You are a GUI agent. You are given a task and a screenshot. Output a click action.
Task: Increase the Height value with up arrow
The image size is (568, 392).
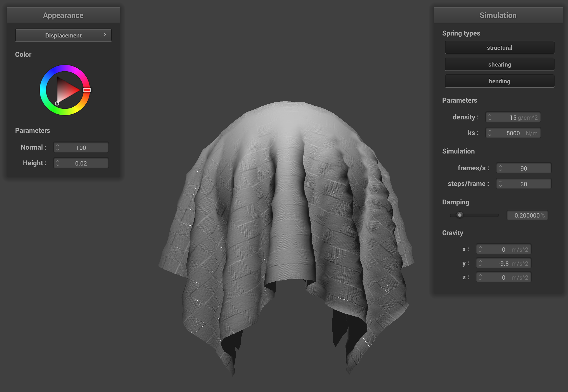click(58, 161)
